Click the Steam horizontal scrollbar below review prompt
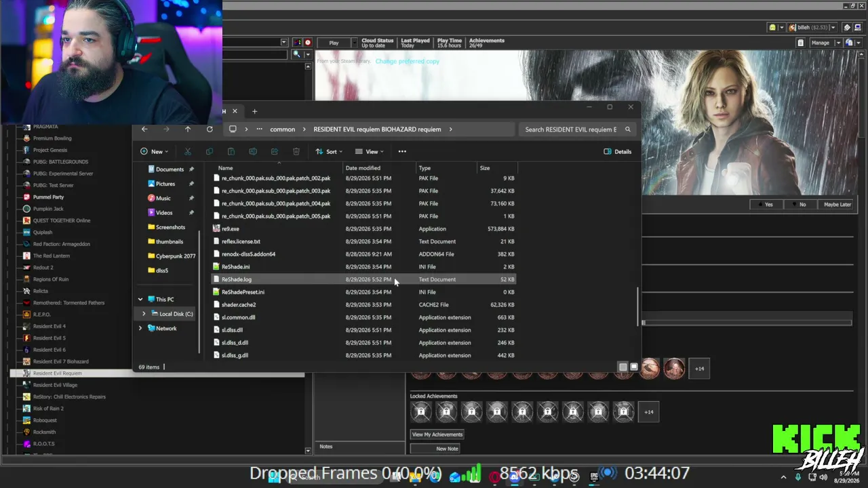This screenshot has height=488, width=868. pyautogui.click(x=746, y=323)
